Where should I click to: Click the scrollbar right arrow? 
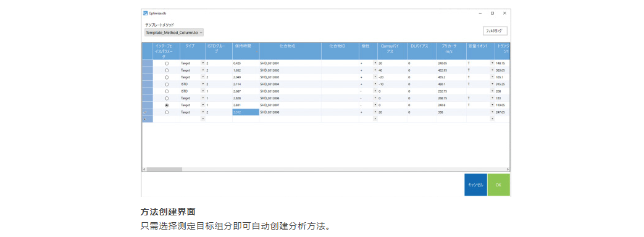coord(508,169)
